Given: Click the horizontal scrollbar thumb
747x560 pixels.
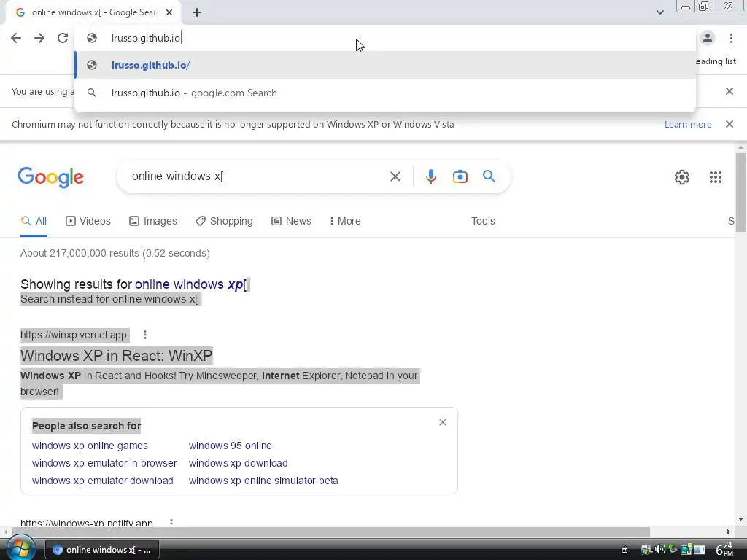Looking at the screenshot, I should pos(331,532).
